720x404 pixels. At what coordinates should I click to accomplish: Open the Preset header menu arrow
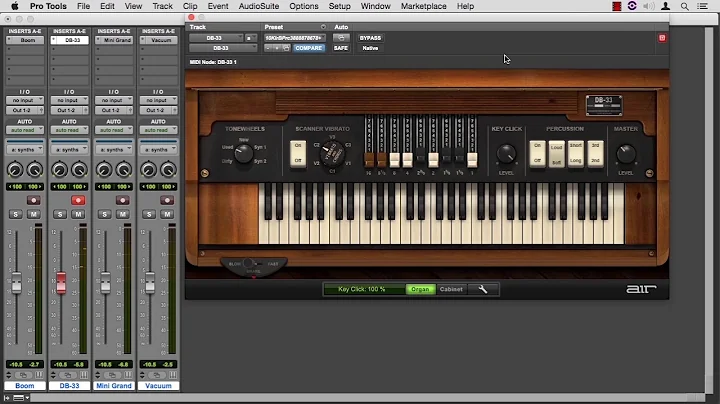click(323, 27)
